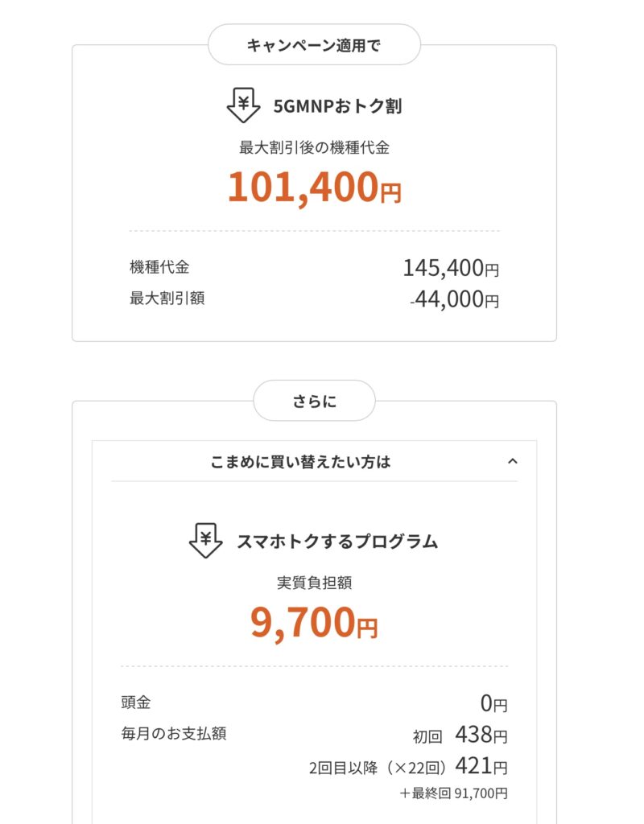Screen dimensions: 644x824
Task: Click the 最大割引後の機種代金 caption
Action: [x=314, y=147]
